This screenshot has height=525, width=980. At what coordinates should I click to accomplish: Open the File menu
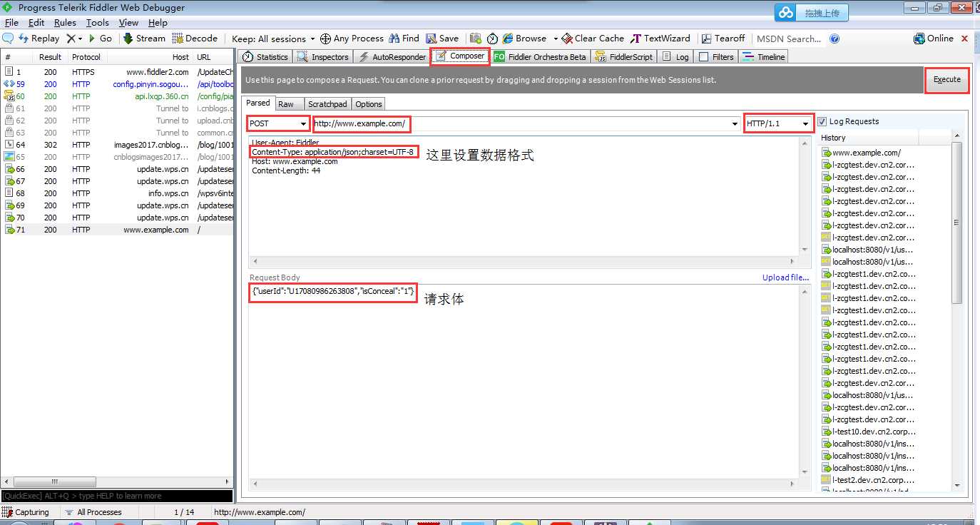tap(11, 23)
